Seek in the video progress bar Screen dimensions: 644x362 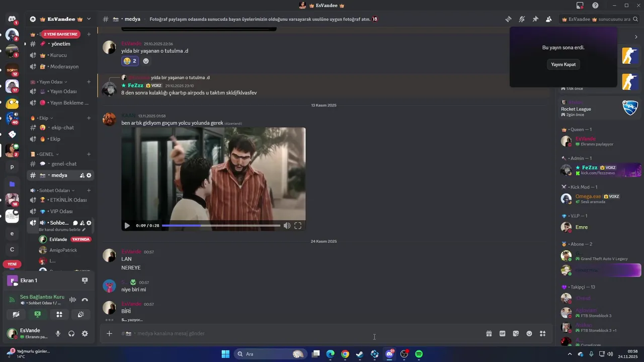[221, 226]
